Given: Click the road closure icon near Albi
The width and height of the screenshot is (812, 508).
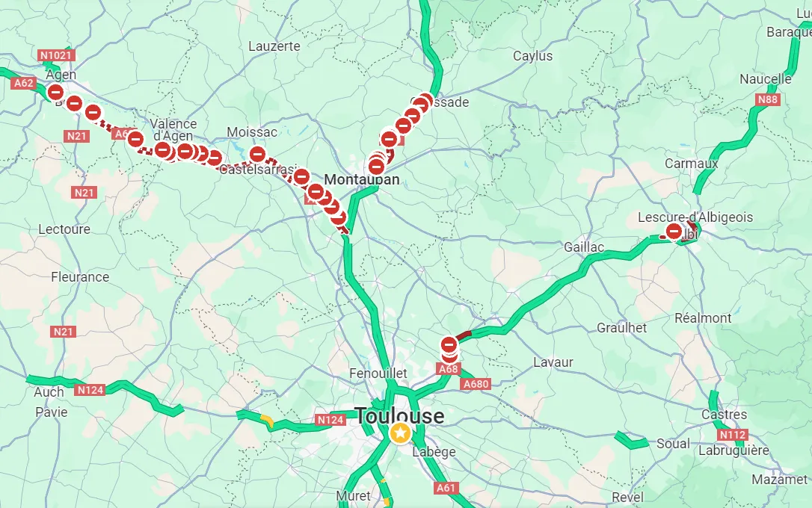Looking at the screenshot, I should (x=674, y=231).
